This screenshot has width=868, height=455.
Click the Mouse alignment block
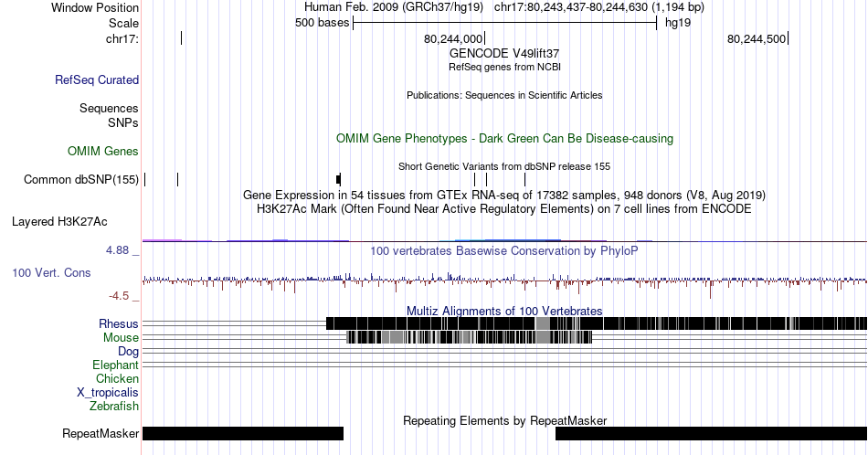point(470,337)
